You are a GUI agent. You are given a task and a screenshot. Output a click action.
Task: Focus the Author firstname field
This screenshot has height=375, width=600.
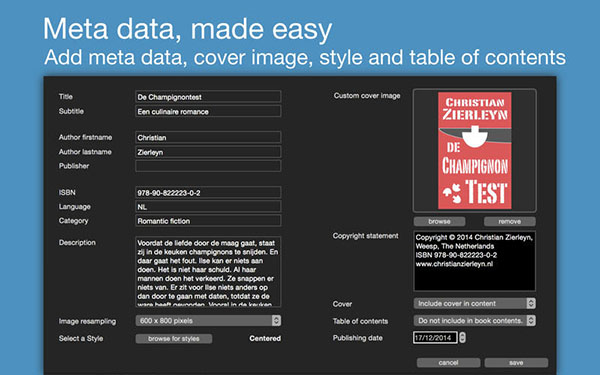(208, 137)
